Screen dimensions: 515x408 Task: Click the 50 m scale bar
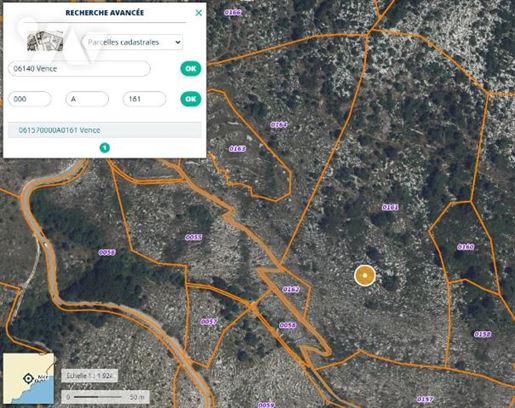(x=105, y=397)
